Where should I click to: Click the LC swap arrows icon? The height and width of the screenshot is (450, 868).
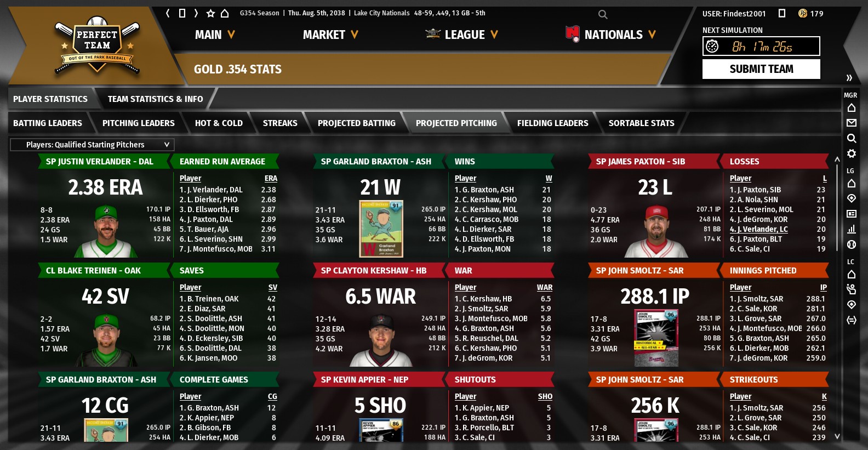click(852, 320)
